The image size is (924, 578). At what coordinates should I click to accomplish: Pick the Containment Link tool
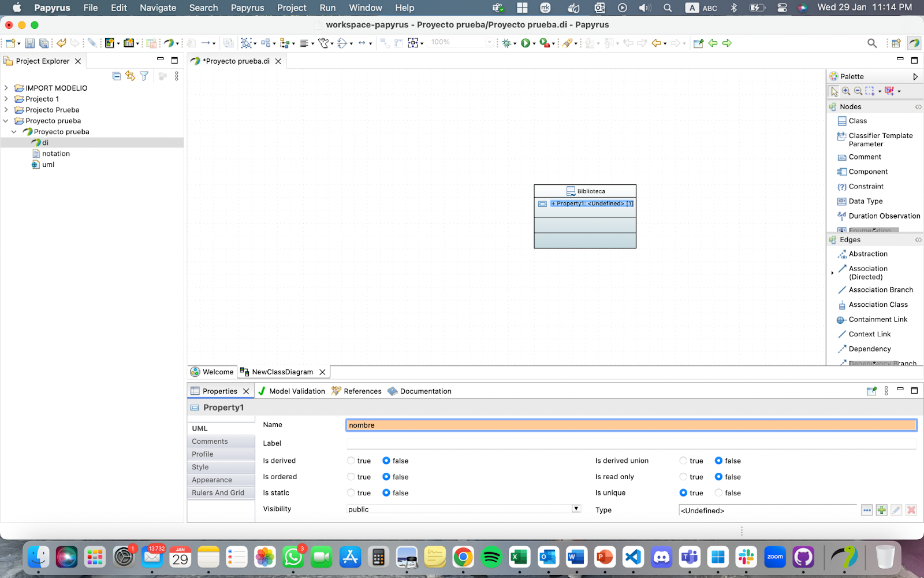pos(877,320)
